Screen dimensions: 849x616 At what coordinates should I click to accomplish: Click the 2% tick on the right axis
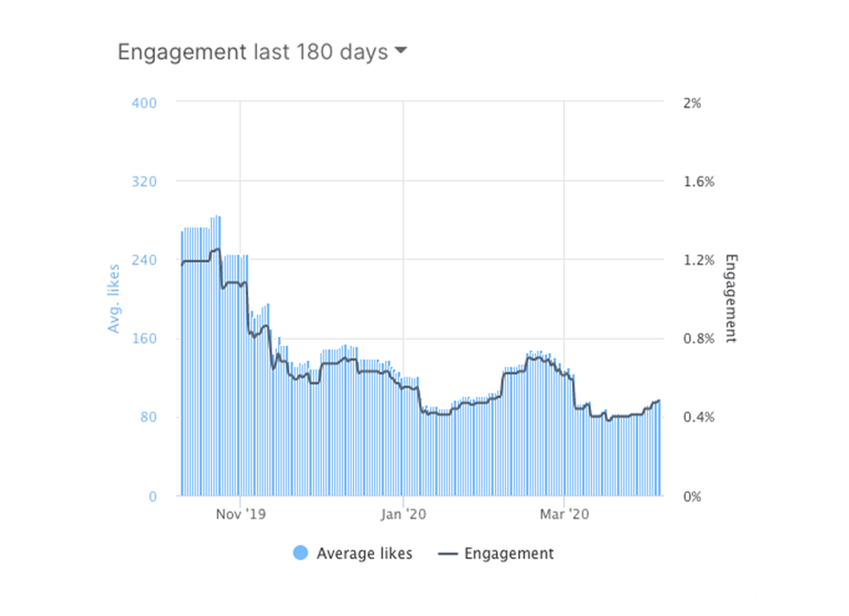coord(691,102)
